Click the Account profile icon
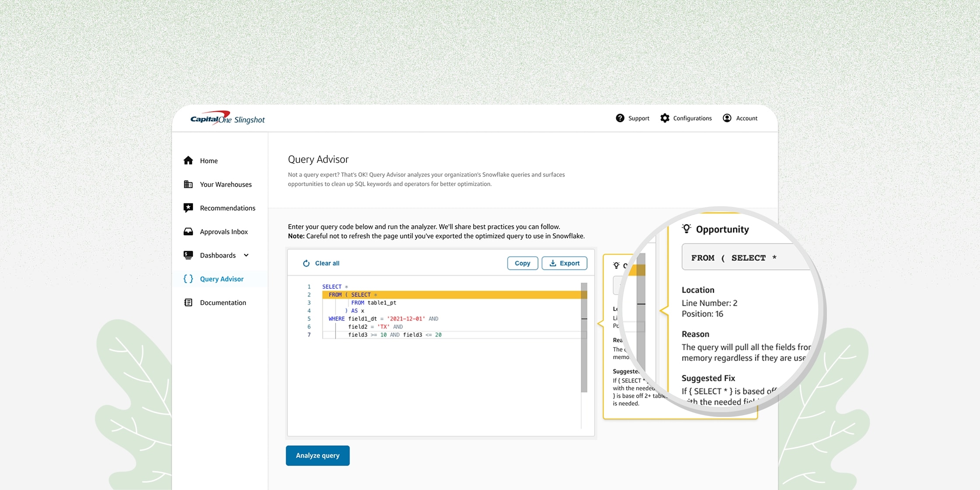Image resolution: width=980 pixels, height=490 pixels. point(727,118)
